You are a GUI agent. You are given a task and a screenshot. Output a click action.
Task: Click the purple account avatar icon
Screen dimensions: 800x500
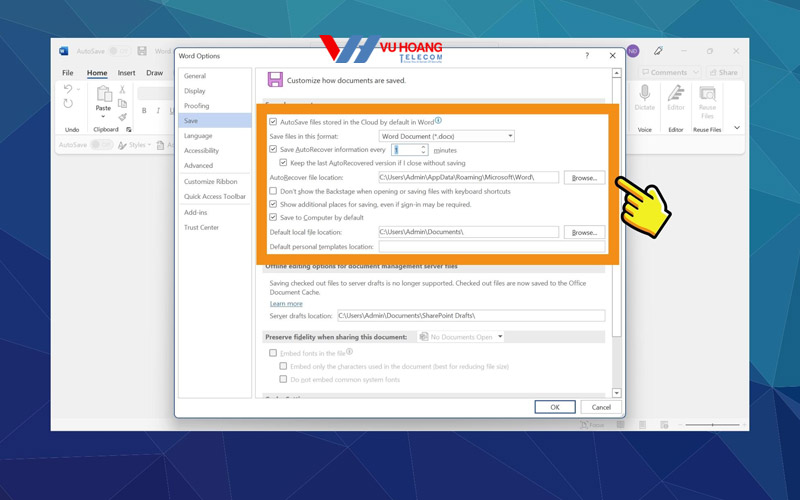[x=632, y=51]
